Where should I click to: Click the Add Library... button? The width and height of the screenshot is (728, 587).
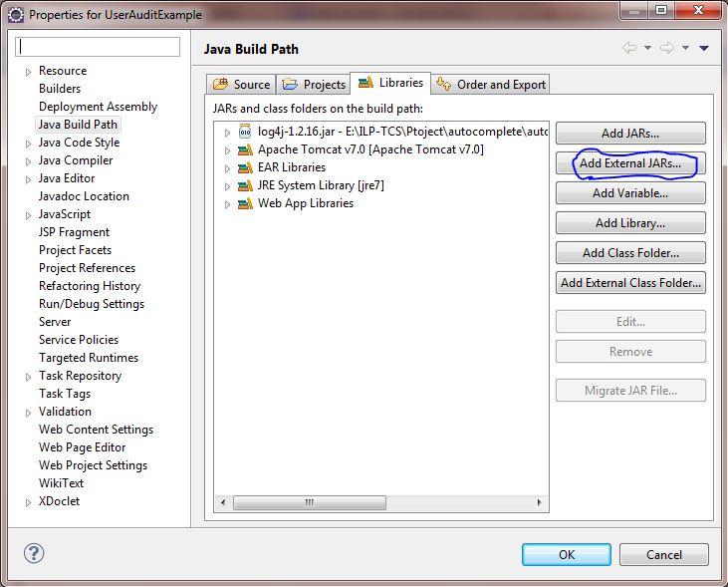pyautogui.click(x=630, y=223)
